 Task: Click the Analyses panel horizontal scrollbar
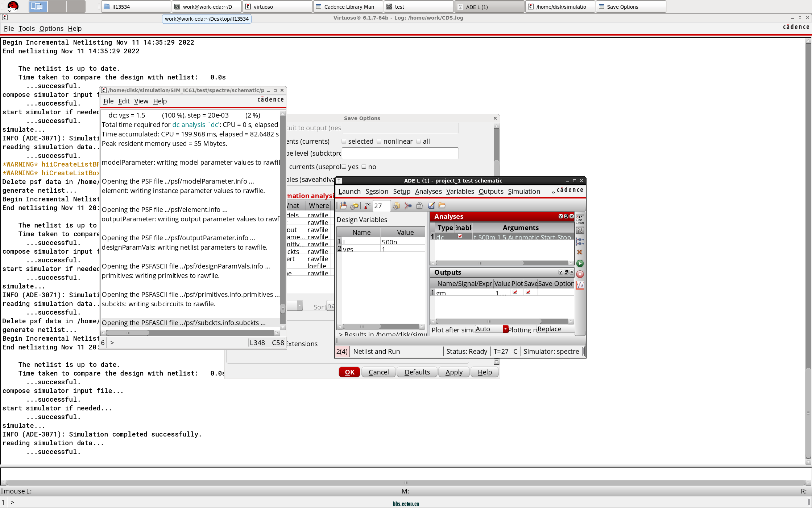coord(502,263)
